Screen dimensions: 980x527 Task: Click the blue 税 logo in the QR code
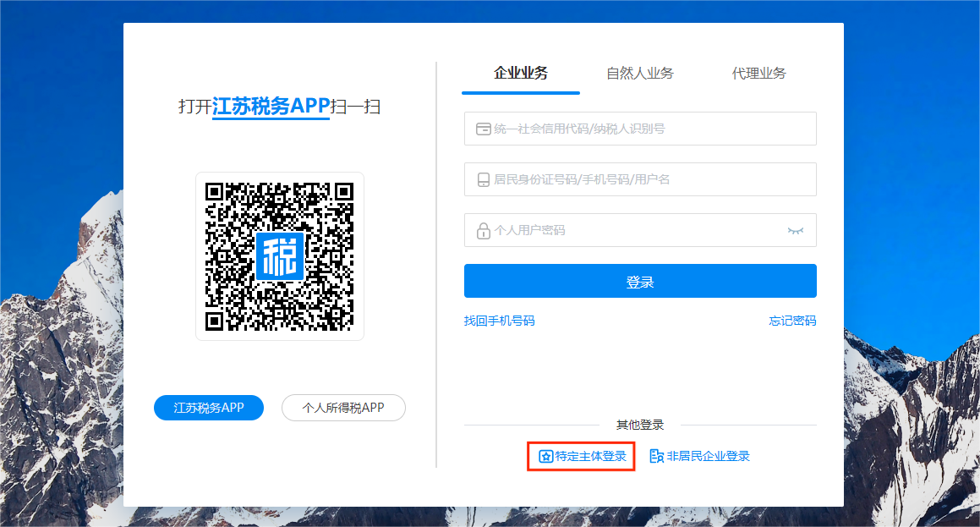tap(280, 256)
